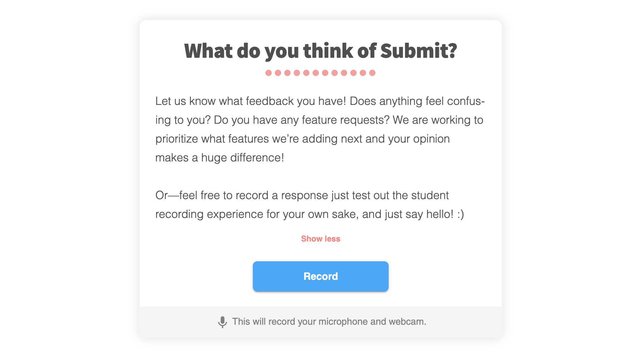Collapse the description with Show less

[x=320, y=239]
